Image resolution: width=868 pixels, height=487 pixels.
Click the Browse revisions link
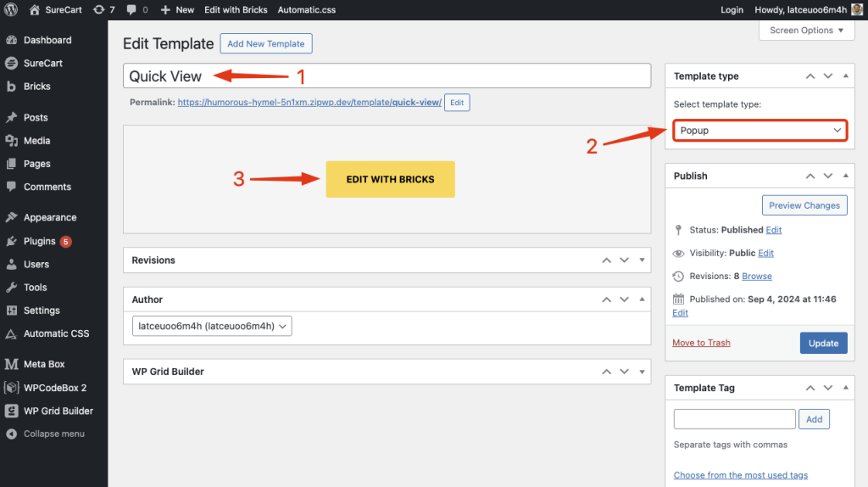click(x=757, y=276)
